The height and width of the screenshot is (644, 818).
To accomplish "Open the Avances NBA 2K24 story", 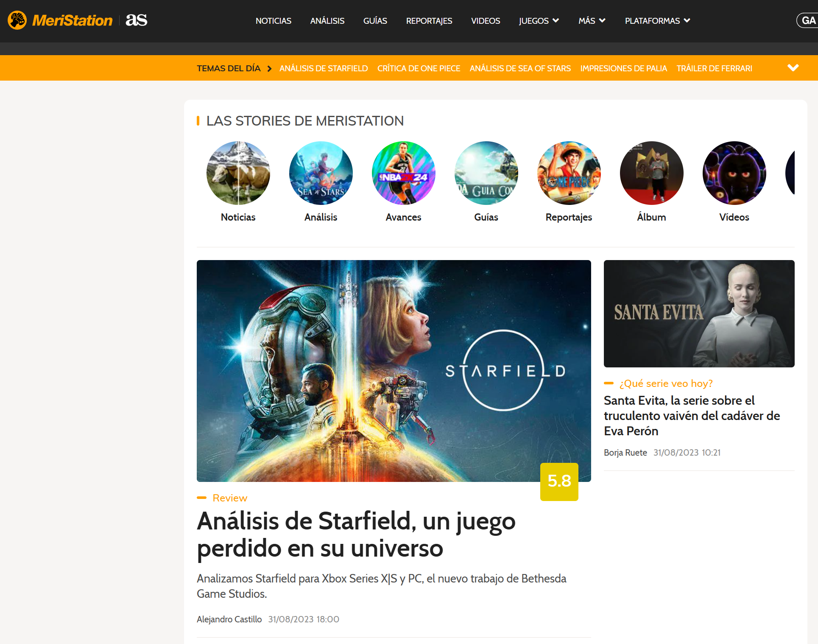I will 404,173.
